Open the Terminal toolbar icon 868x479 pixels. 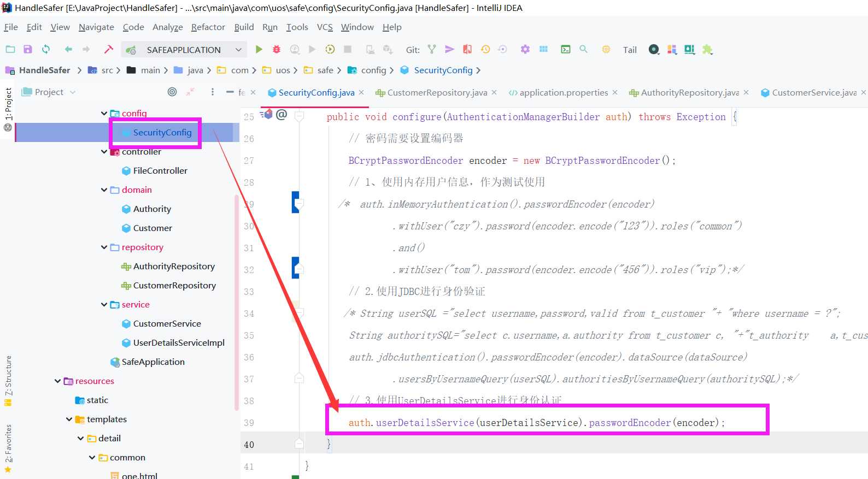[x=566, y=49]
